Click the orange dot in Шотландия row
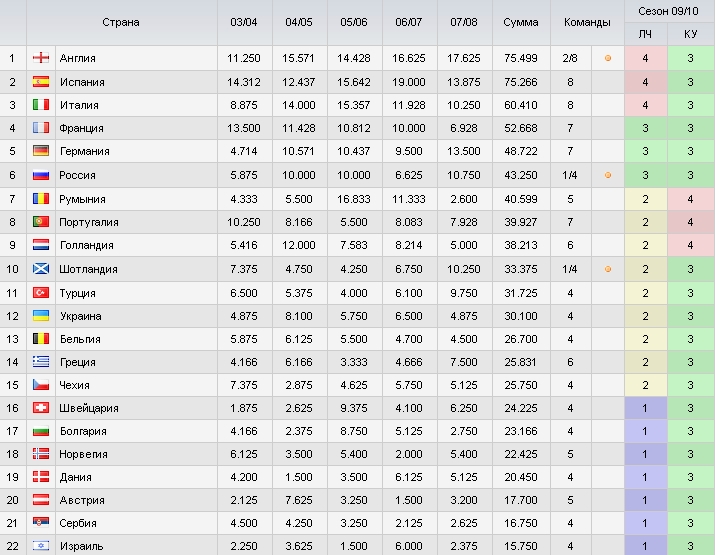The width and height of the screenshot is (715, 555). pyautogui.click(x=608, y=269)
